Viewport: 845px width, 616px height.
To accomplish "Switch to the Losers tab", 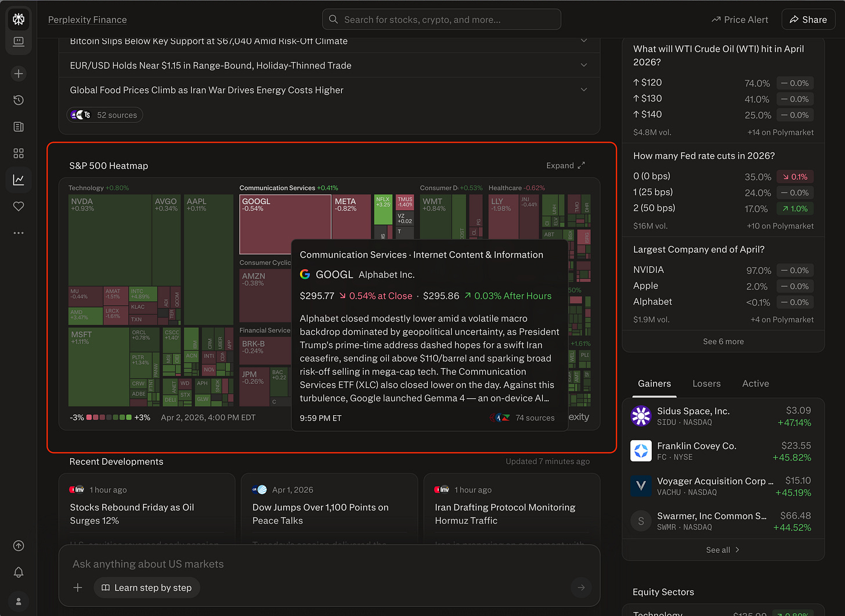I will [706, 383].
